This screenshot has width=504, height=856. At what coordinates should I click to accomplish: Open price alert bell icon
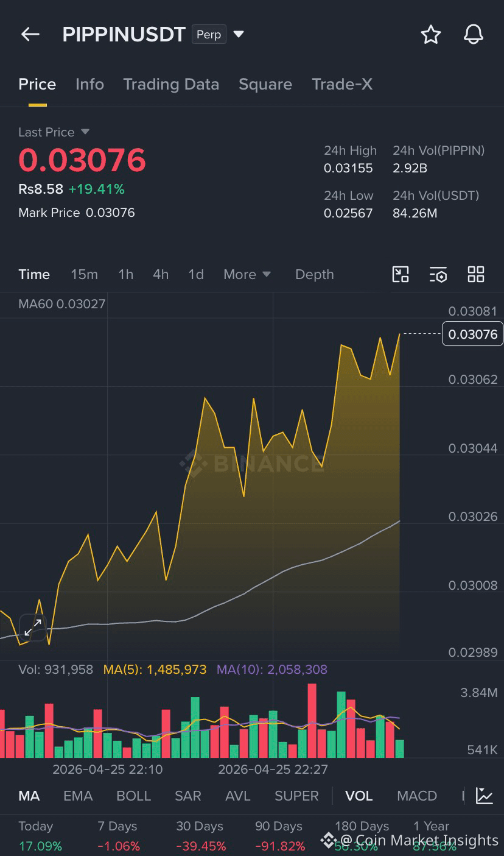pyautogui.click(x=474, y=35)
